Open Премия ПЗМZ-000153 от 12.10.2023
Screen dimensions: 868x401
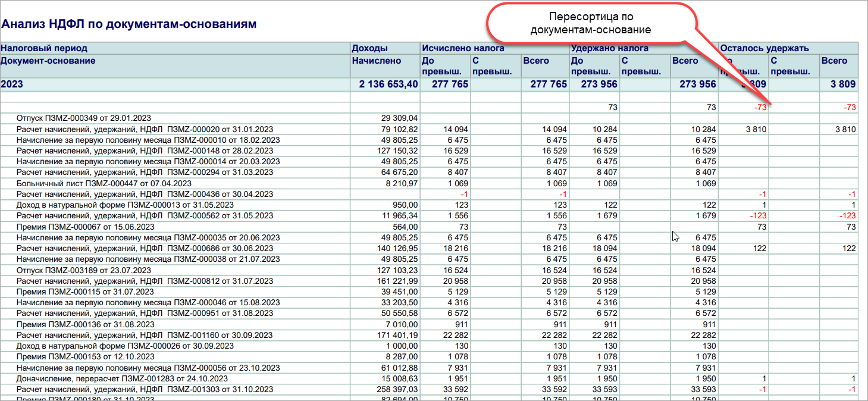85,356
